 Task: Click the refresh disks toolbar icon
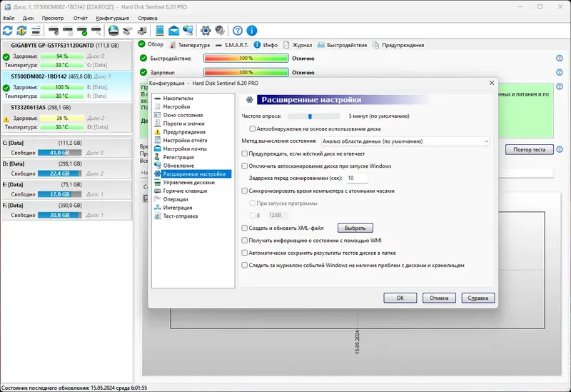coord(8,31)
